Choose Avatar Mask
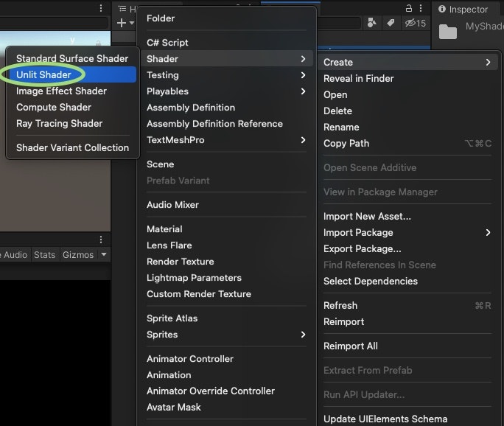 click(227, 408)
